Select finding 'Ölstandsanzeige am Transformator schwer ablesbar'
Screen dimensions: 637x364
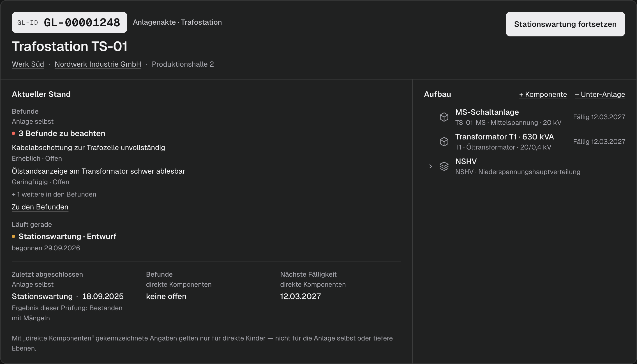(98, 171)
